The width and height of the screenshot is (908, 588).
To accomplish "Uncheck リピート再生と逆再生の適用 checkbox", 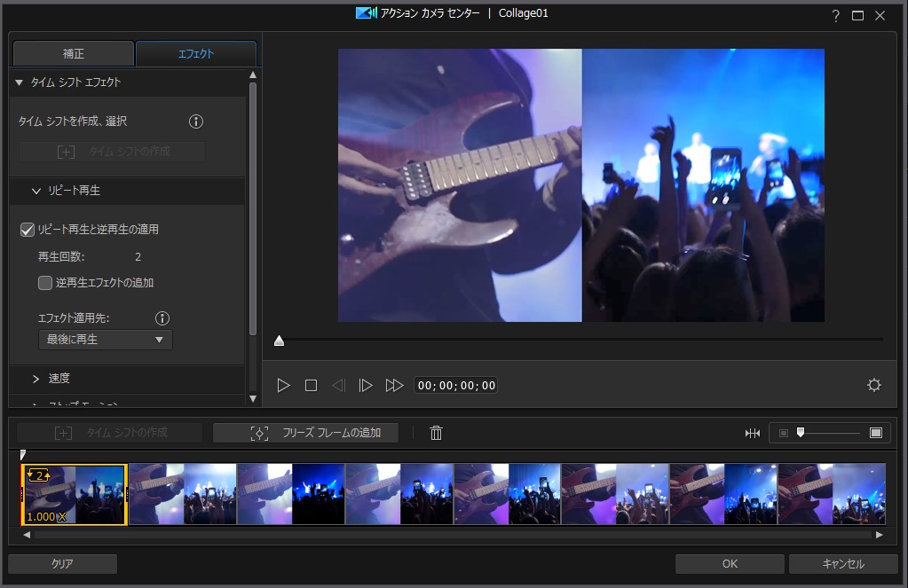I will click(x=28, y=230).
